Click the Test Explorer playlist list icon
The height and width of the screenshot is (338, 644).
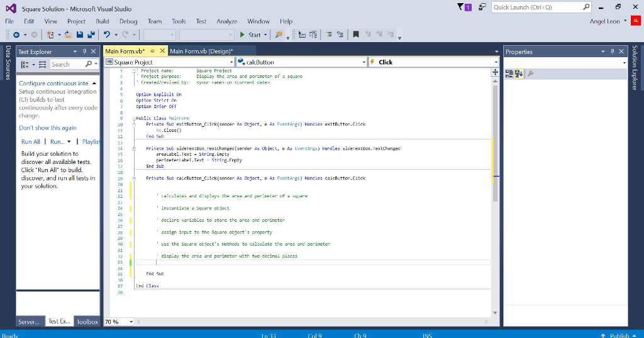[x=42, y=65]
